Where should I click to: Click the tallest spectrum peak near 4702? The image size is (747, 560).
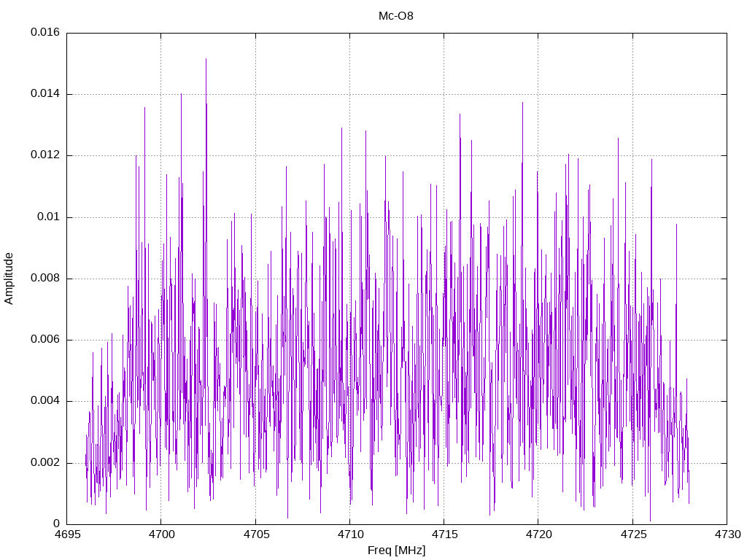pos(206,60)
